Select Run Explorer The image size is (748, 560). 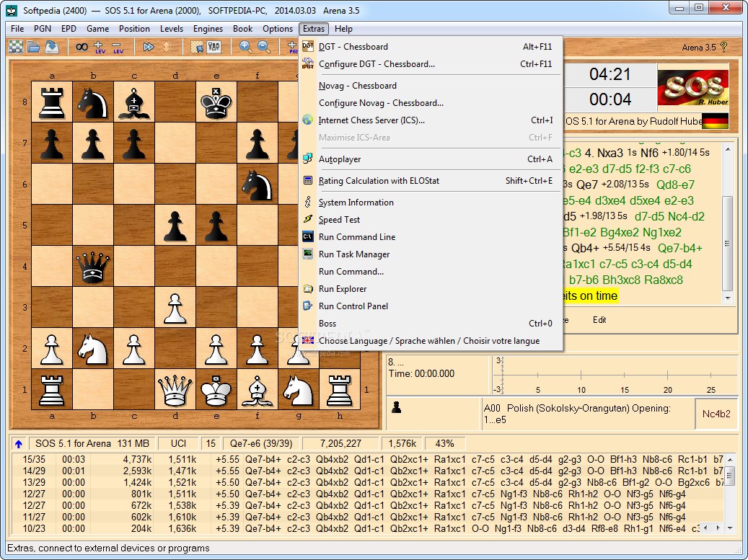431,289
